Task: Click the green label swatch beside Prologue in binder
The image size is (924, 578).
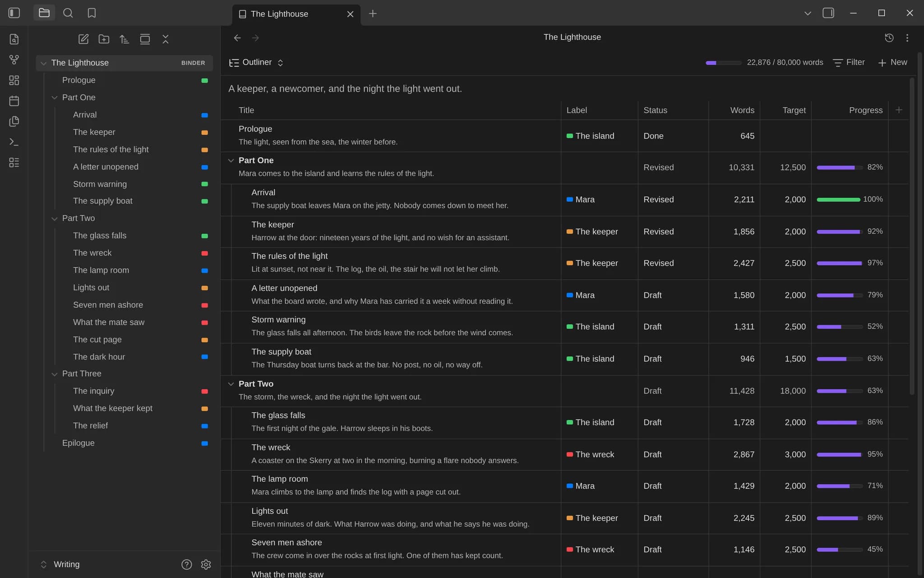Action: pos(204,80)
